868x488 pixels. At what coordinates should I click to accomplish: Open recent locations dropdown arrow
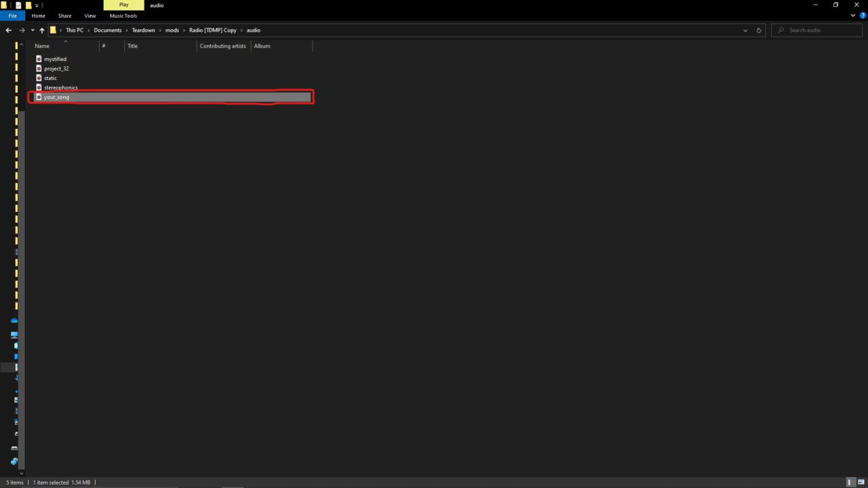33,30
